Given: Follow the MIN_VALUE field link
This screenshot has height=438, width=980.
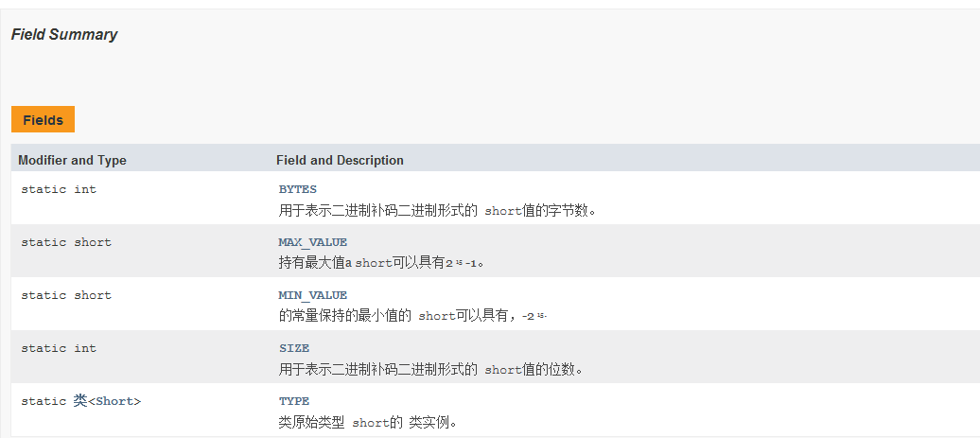Looking at the screenshot, I should pos(312,295).
